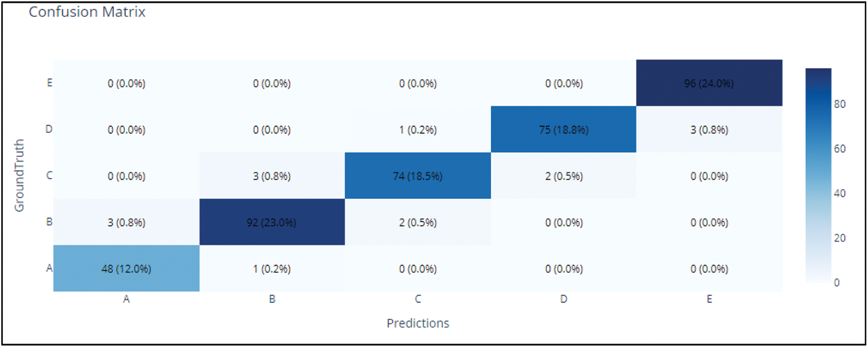The width and height of the screenshot is (868, 347).
Task: Click the x-axis tick label E
Action: click(x=709, y=299)
